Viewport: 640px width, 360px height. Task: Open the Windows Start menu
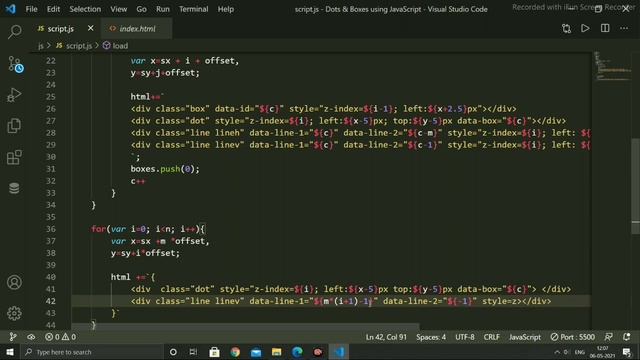click(x=10, y=352)
